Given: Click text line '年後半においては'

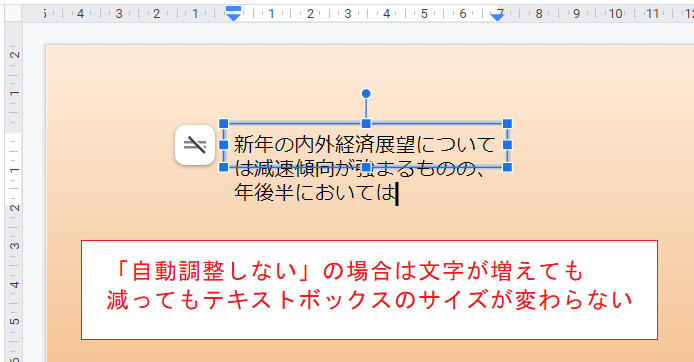Looking at the screenshot, I should coord(314,193).
